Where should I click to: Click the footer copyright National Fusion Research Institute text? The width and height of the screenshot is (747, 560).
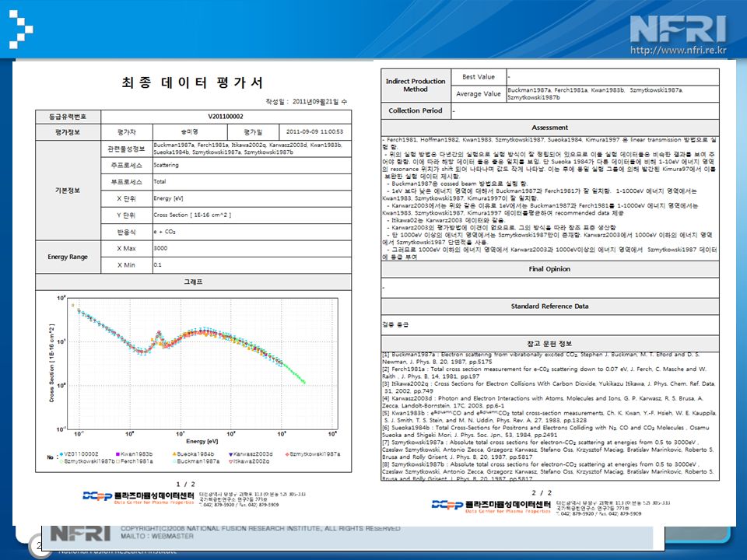pos(260,528)
